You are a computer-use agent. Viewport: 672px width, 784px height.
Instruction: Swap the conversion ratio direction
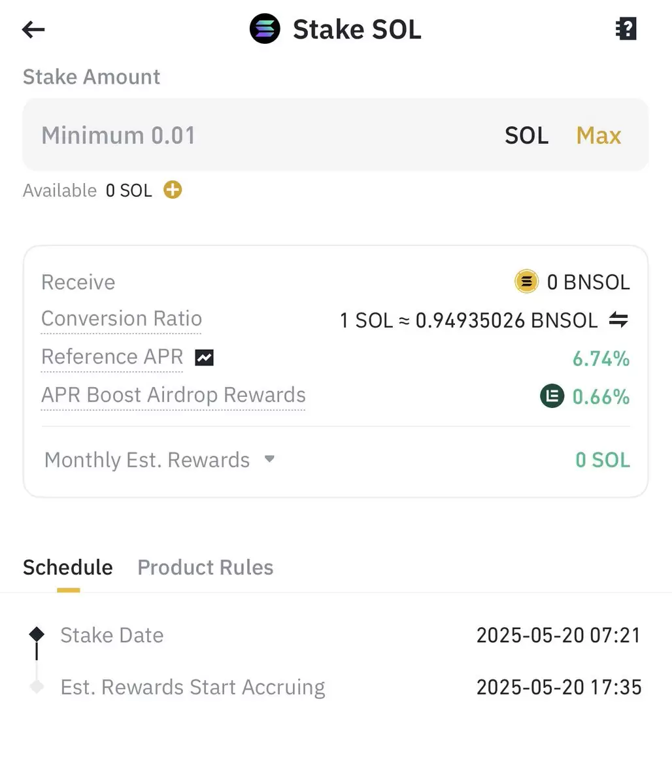pos(618,320)
